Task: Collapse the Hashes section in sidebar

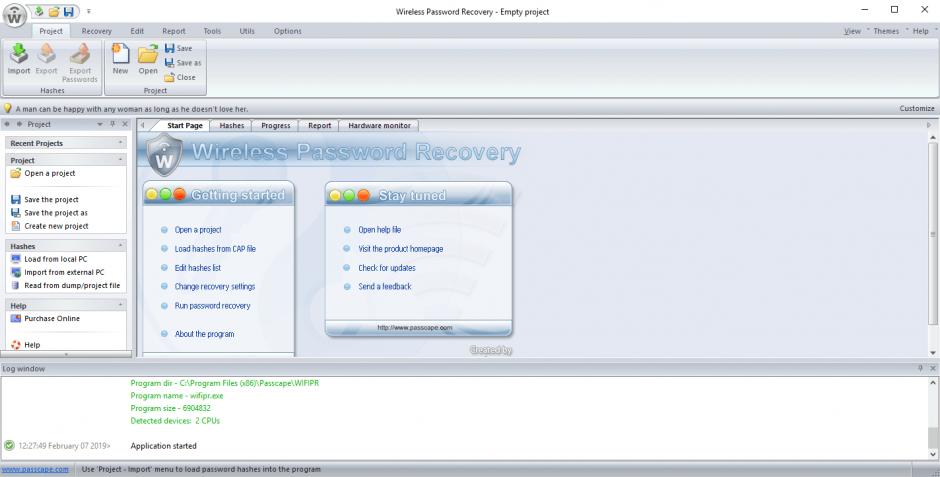Action: (x=120, y=246)
